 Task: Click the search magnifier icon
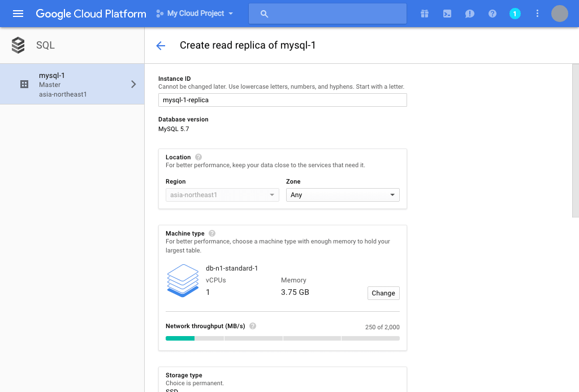(x=264, y=14)
